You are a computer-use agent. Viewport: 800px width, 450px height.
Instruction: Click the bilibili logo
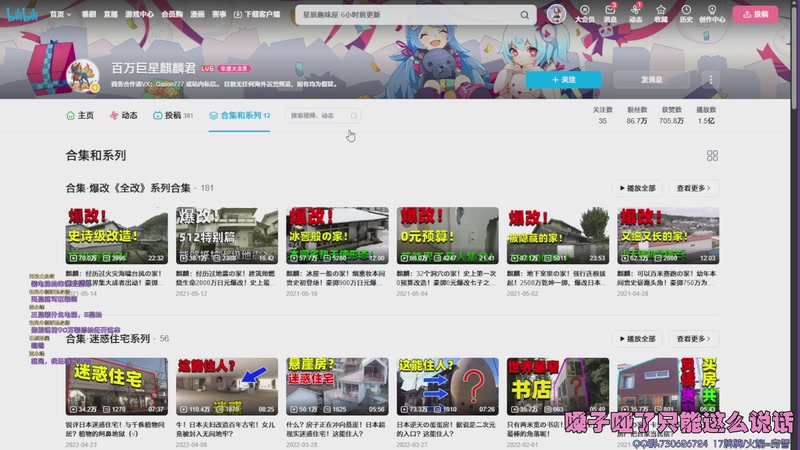click(22, 14)
